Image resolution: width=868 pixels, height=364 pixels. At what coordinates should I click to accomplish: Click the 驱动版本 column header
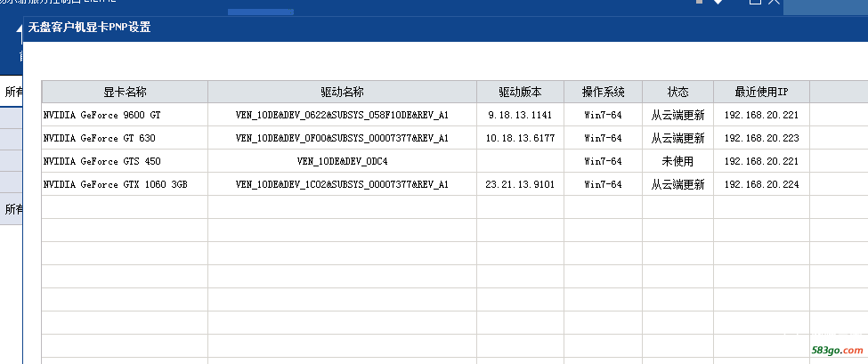(x=520, y=92)
